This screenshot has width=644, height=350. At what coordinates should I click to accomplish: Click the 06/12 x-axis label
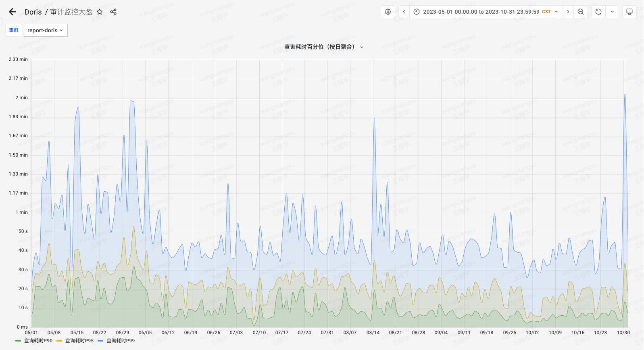click(168, 333)
